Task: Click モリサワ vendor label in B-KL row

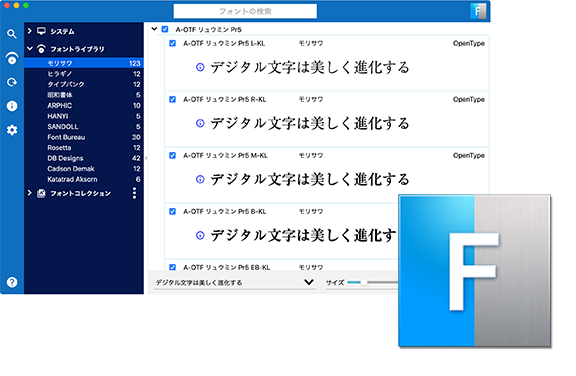Action: 311,212
